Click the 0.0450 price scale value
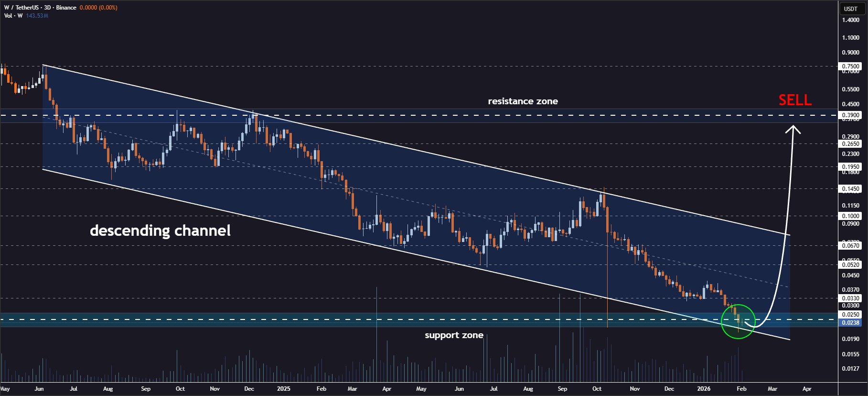Image resolution: width=868 pixels, height=396 pixels. pyautogui.click(x=850, y=275)
